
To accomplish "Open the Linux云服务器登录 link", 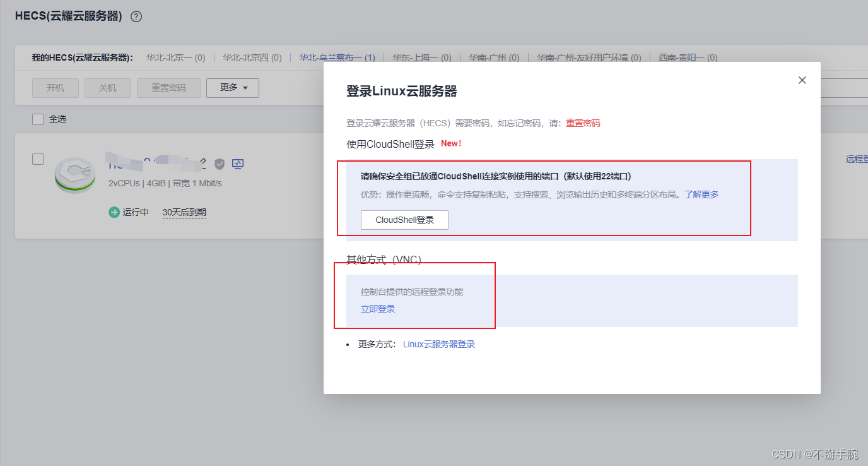I will 439,344.
